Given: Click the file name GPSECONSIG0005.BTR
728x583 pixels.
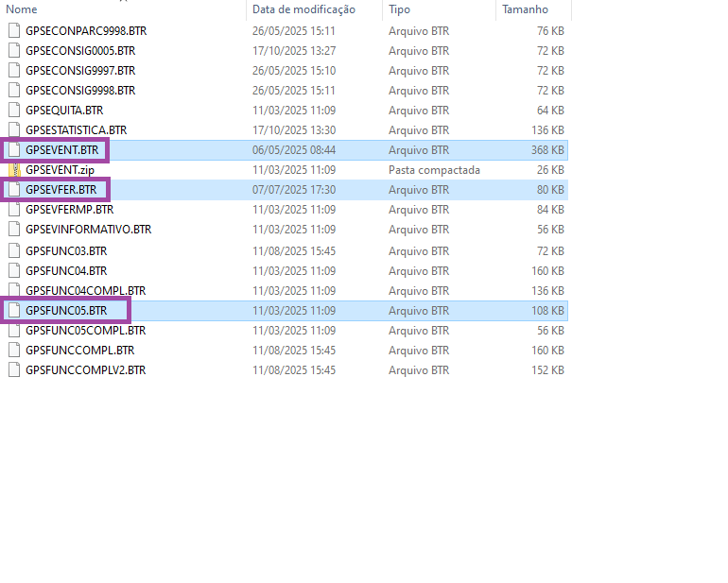Looking at the screenshot, I should [80, 51].
